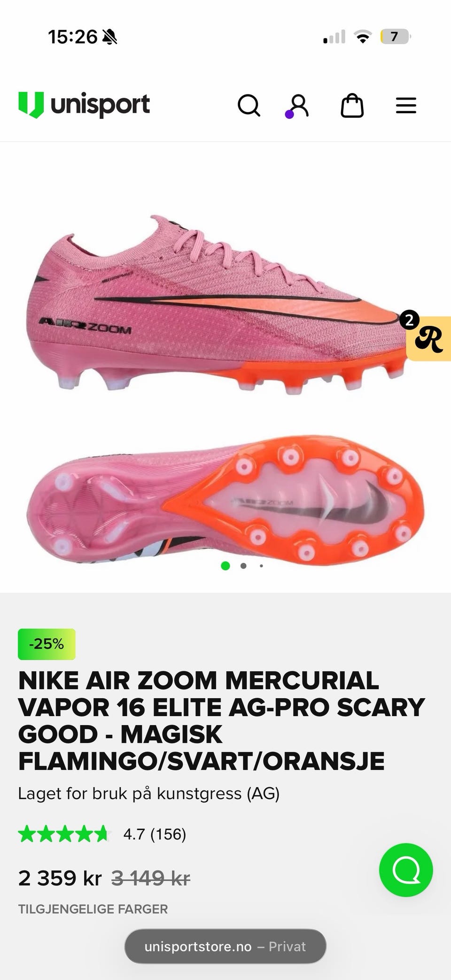Open the 4.7 (156) reviews link
This screenshot has height=980, width=451.
(155, 834)
